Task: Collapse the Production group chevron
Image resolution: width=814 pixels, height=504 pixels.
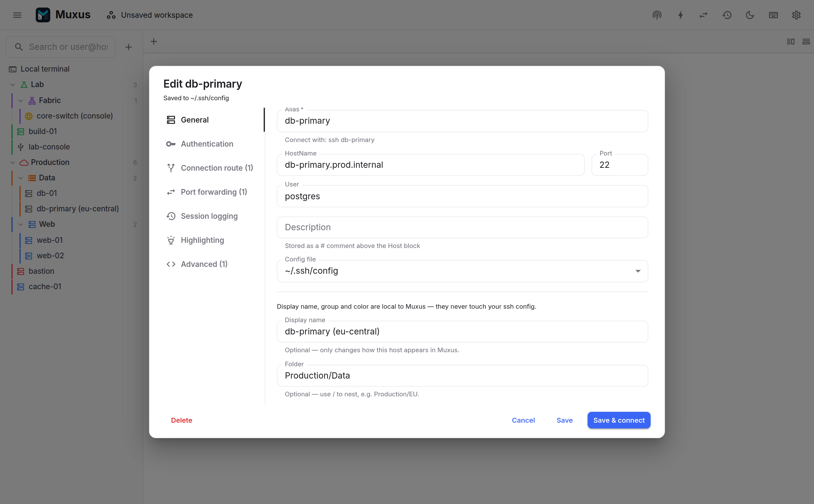Action: [13, 163]
